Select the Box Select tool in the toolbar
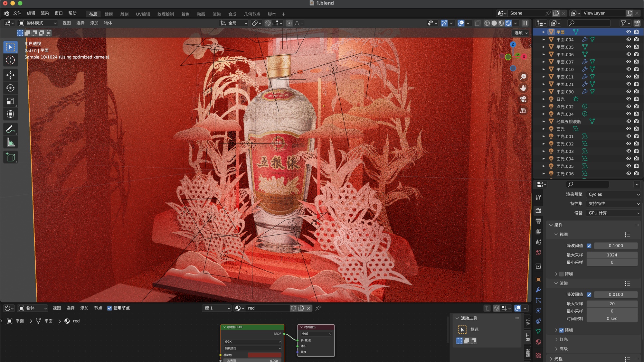Image resolution: width=644 pixels, height=362 pixels. coord(10,47)
